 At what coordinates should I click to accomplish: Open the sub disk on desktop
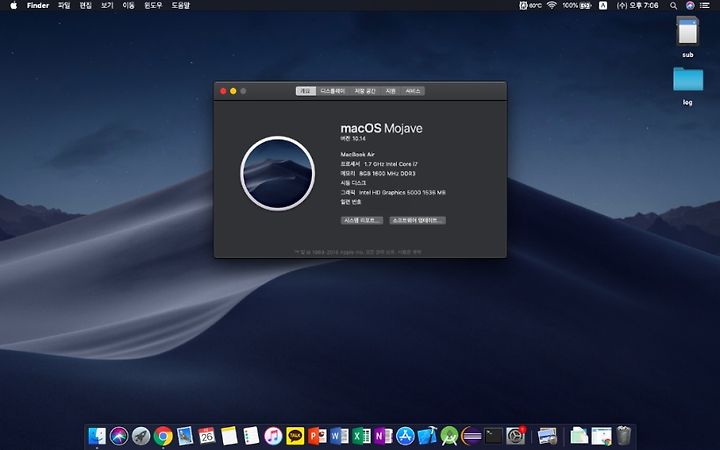687,37
